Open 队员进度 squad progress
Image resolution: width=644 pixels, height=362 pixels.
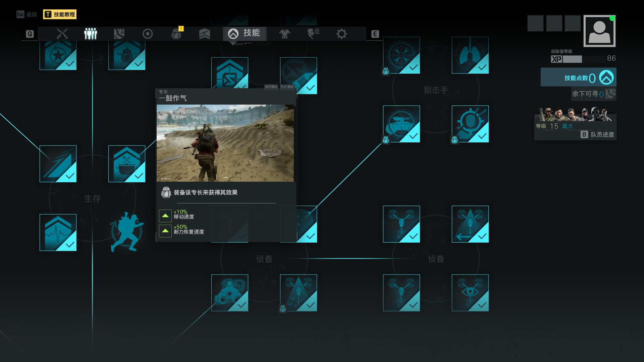click(x=598, y=134)
